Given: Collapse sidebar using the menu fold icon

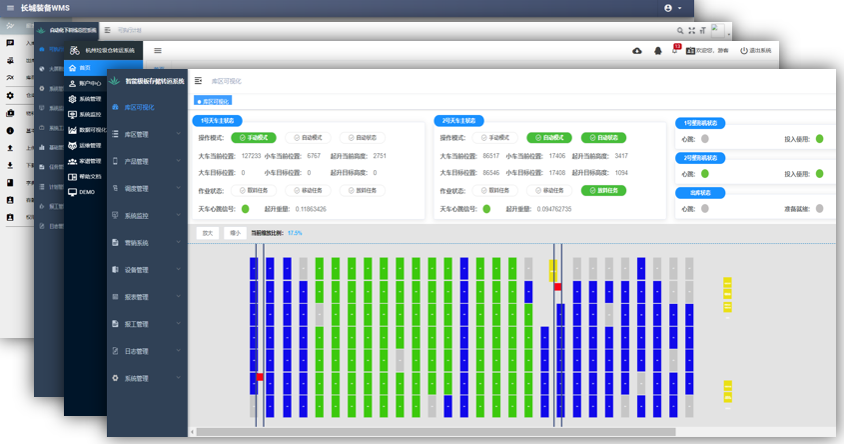Looking at the screenshot, I should 198,80.
